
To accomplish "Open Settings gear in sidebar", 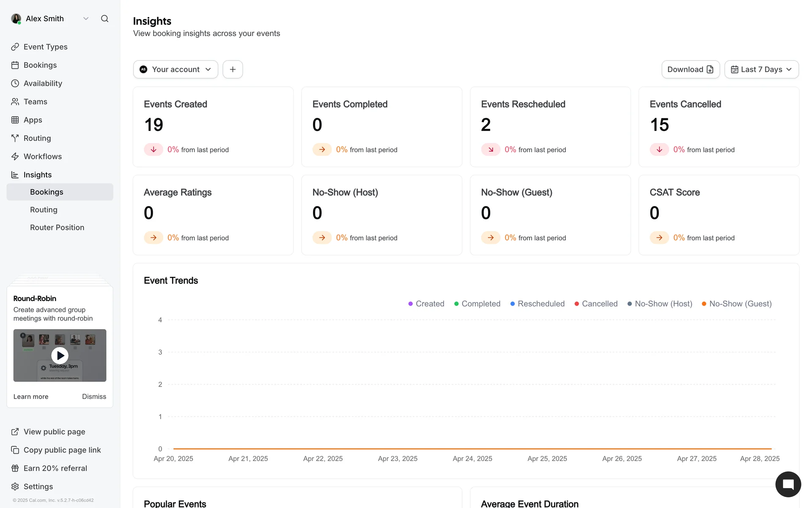I will point(15,486).
